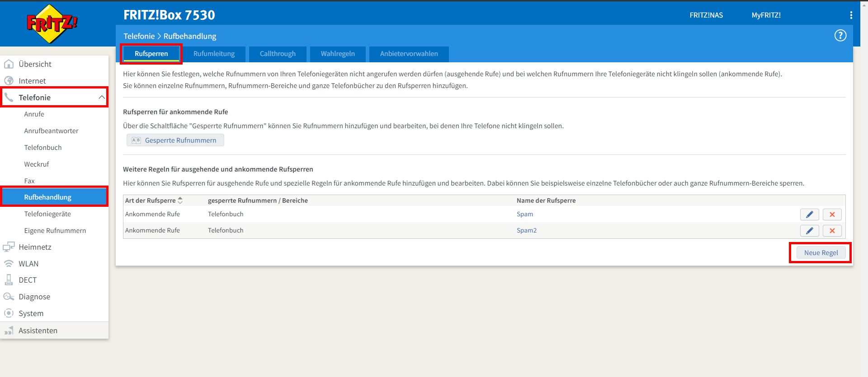The width and height of the screenshot is (868, 377).
Task: Delete the Spam rule with red X
Action: pyautogui.click(x=832, y=214)
